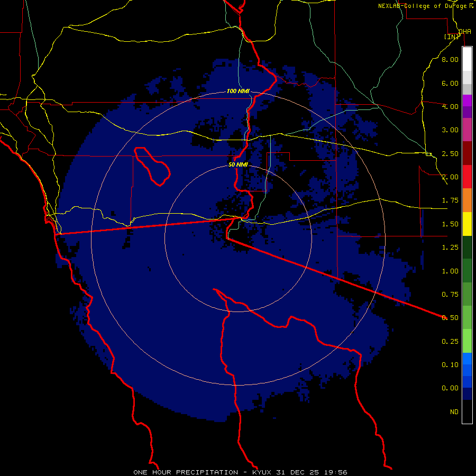Screen dimensions: 476x476
Task: Click the 'KYUX' station identifier in footer
Action: [x=262, y=472]
